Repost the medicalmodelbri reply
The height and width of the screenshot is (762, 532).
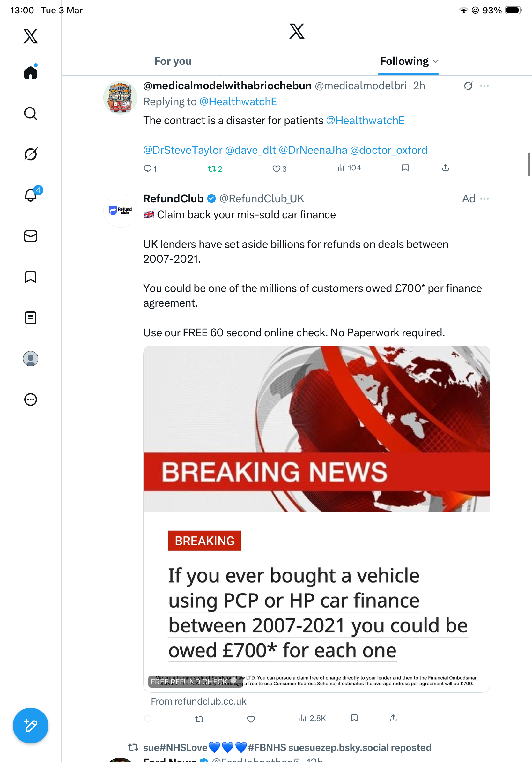(215, 168)
